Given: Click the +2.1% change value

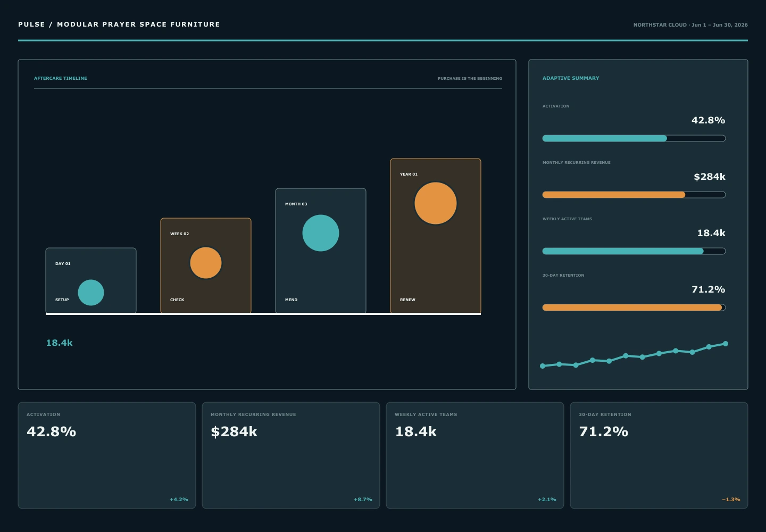Looking at the screenshot, I should [547, 500].
